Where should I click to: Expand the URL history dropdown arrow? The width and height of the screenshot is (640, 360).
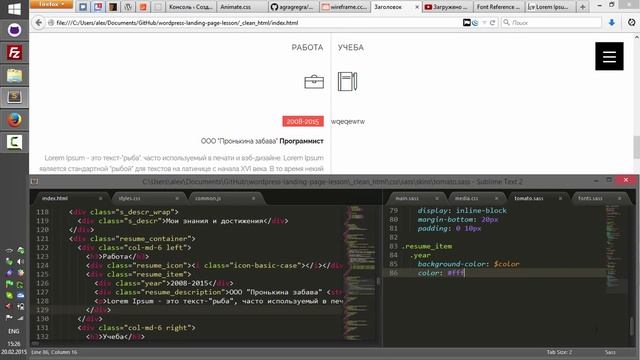point(484,23)
